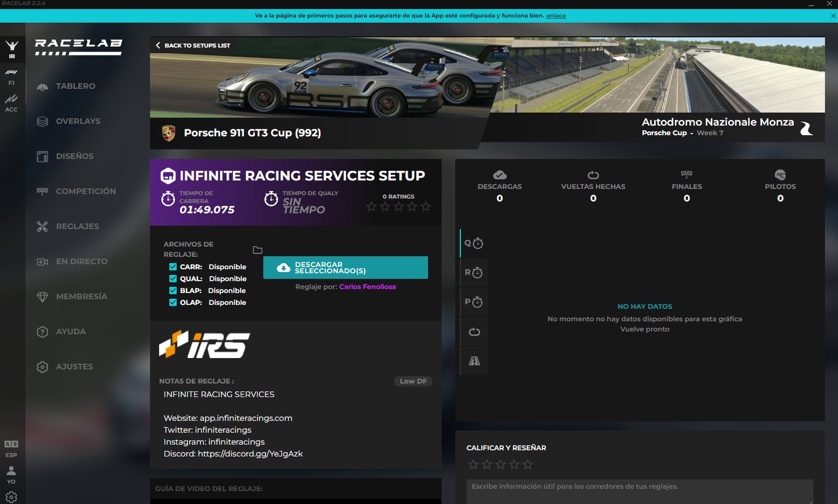Click the Low DF tag
This screenshot has height=504, width=838.
click(413, 381)
